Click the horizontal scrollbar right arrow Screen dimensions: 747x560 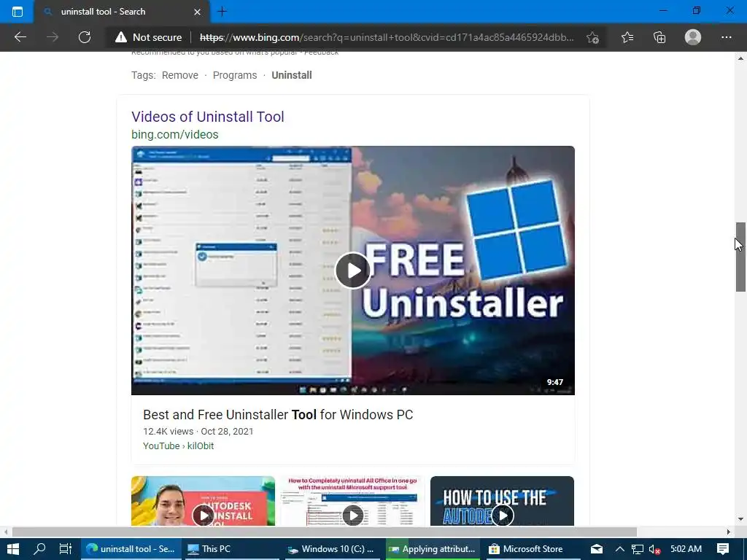coord(729,532)
